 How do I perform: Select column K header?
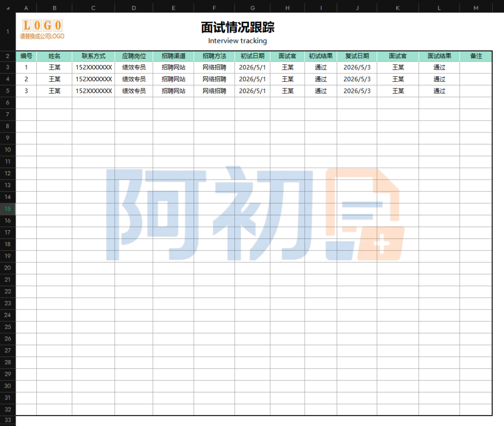(398, 8)
